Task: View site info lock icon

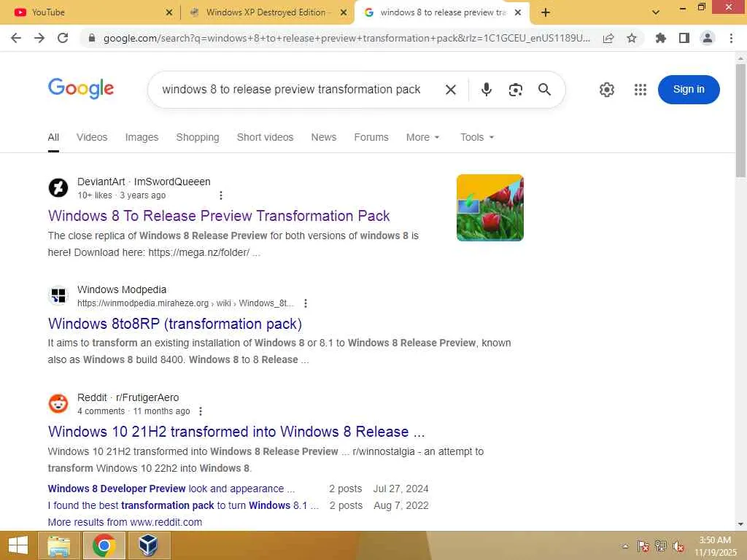Action: coord(92,38)
